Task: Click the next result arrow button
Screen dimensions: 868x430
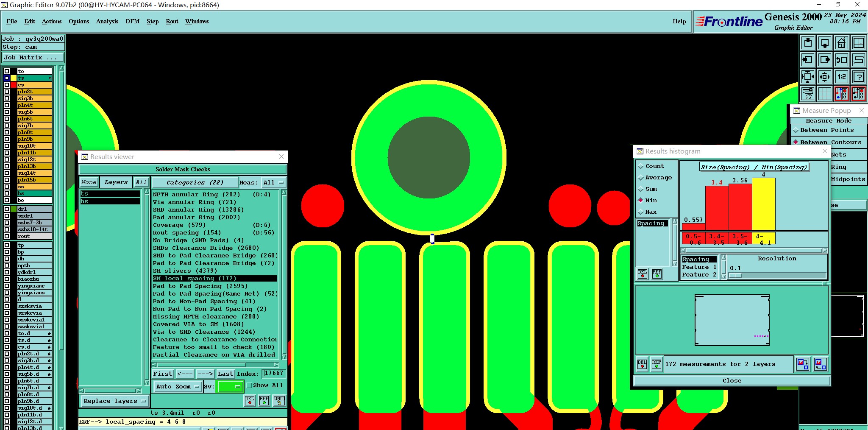Action: tap(205, 374)
